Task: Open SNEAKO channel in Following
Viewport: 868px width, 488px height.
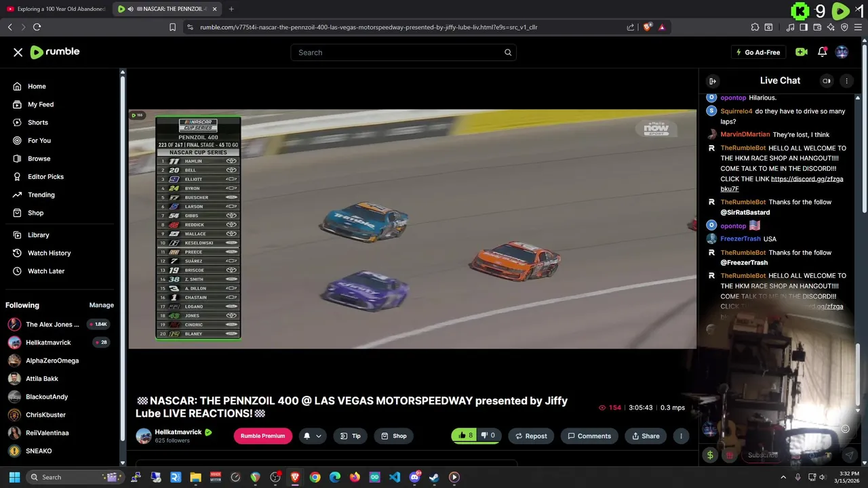Action: pyautogui.click(x=39, y=451)
